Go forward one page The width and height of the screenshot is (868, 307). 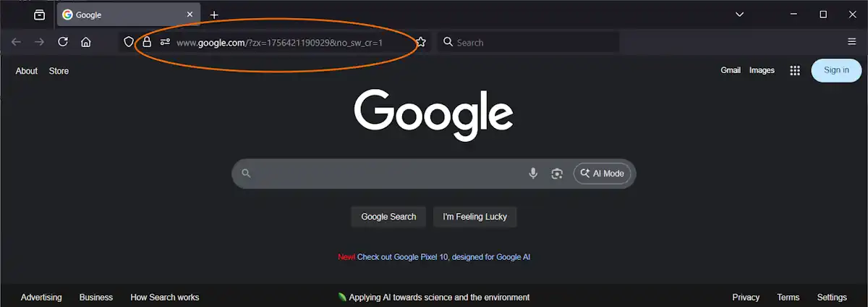[x=39, y=42]
